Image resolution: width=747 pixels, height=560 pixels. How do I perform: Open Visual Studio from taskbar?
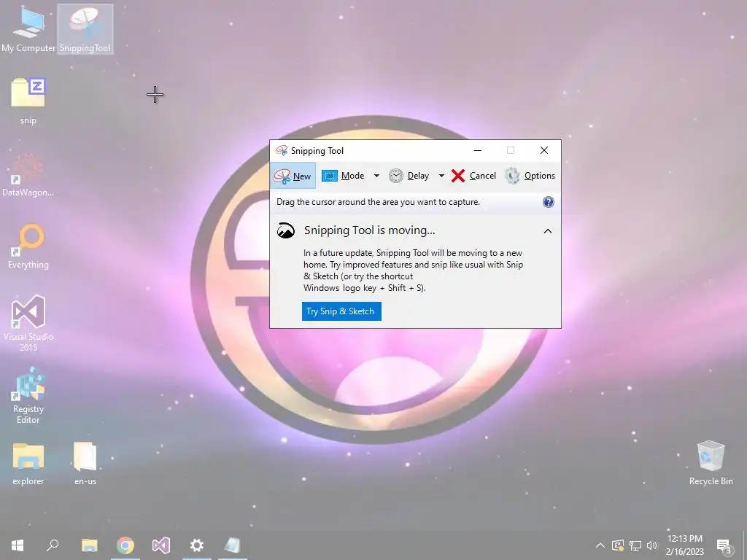161,545
